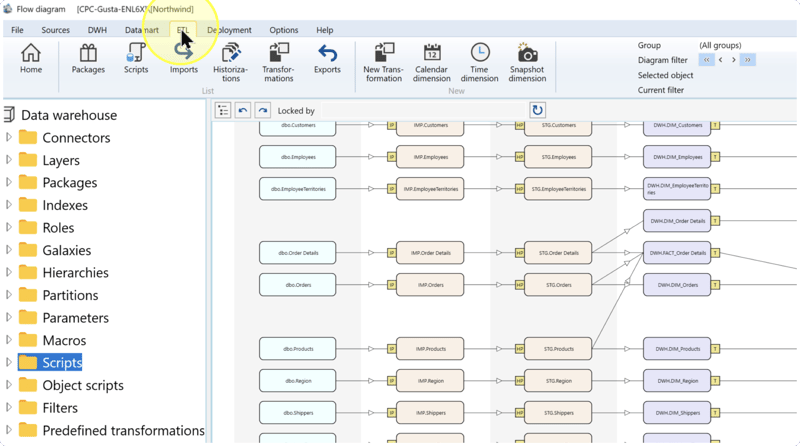Viewport: 800px width, 446px height.
Task: Click the undo arrow in diagram toolbar
Action: point(243,110)
